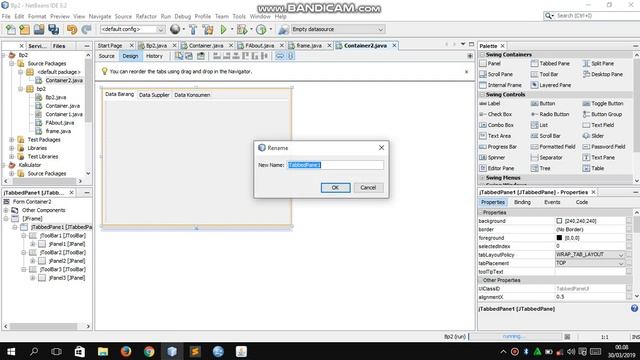Click Cancel in Rename dialog
The height and width of the screenshot is (360, 640).
368,187
